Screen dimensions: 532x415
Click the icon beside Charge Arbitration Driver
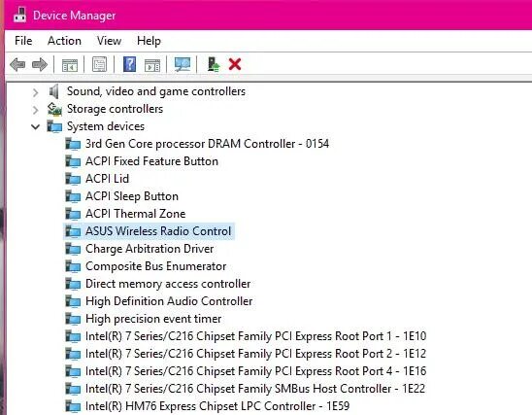click(x=73, y=249)
